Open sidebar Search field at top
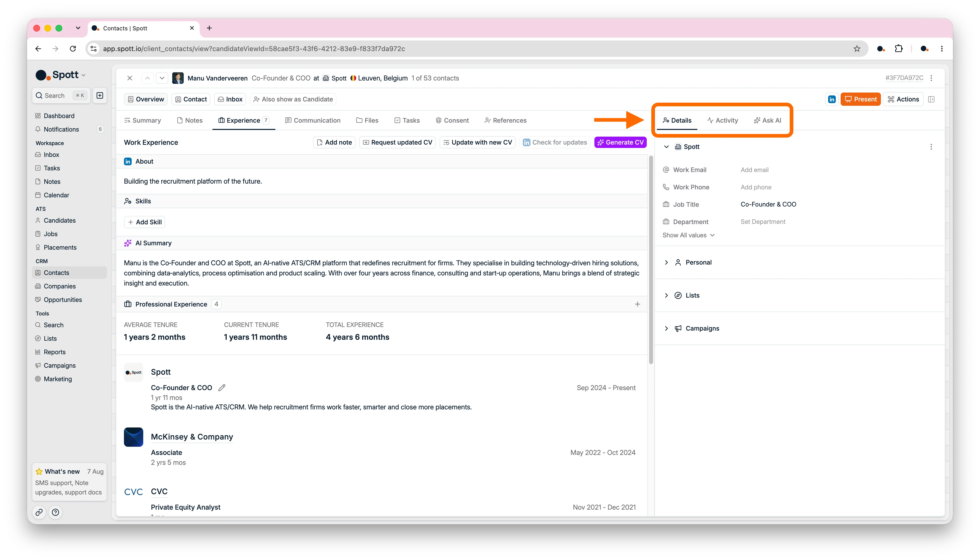980x560 pixels. (61, 95)
